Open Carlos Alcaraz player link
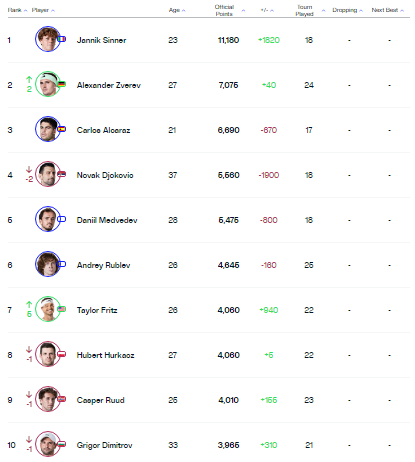415x462 pixels. 103,130
